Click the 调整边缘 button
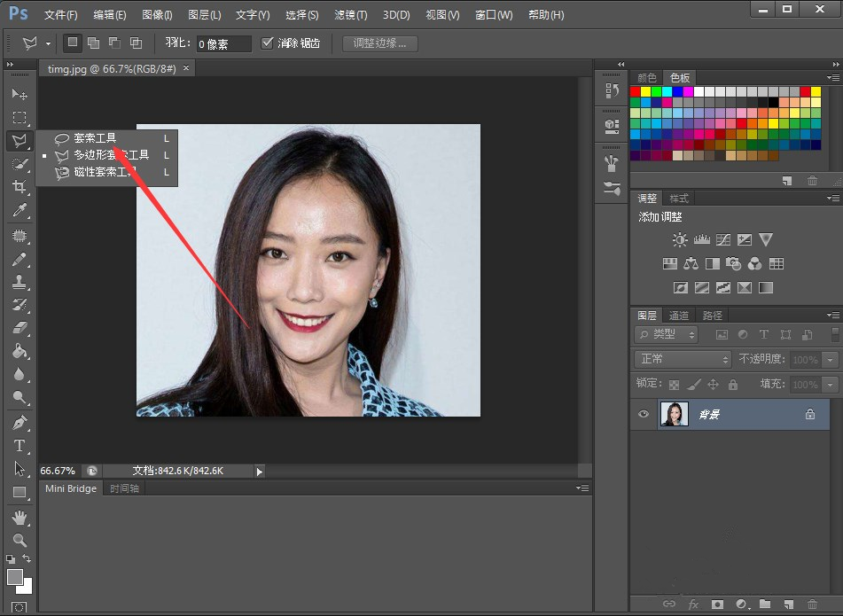843x616 pixels. coord(379,43)
